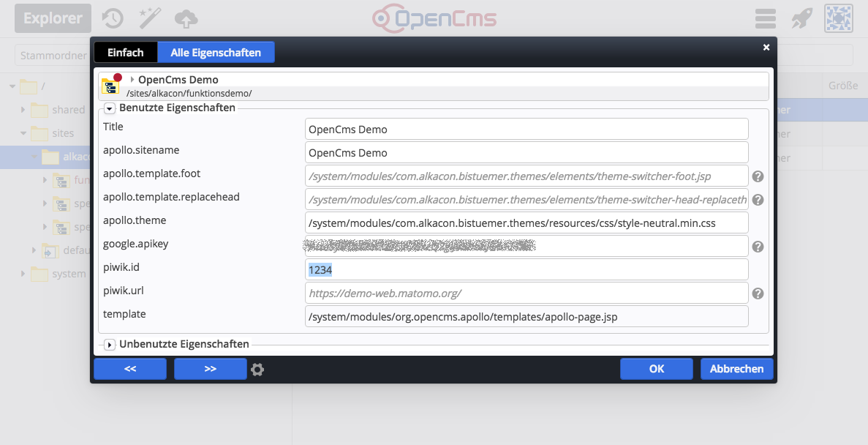This screenshot has height=445, width=868.
Task: Click help icon beside google.apikey field
Action: (x=758, y=247)
